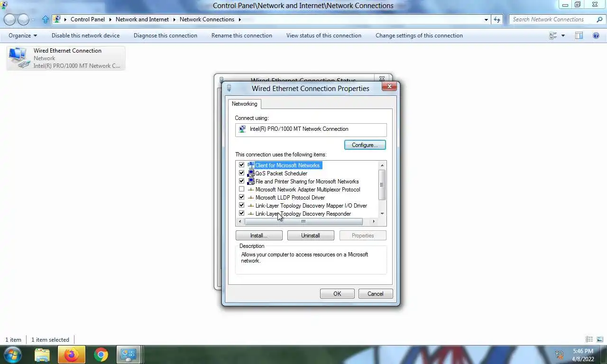
Task: Navigate to Control Panel breadcrumb
Action: click(88, 19)
